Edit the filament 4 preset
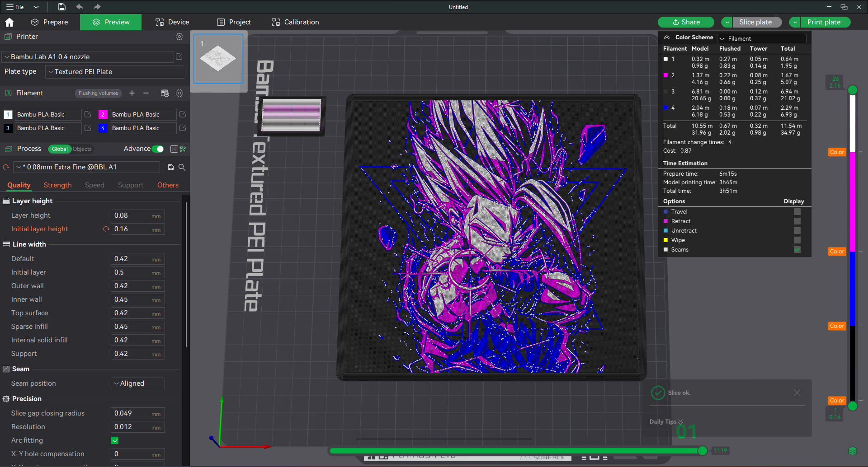The image size is (868, 467). tap(183, 128)
